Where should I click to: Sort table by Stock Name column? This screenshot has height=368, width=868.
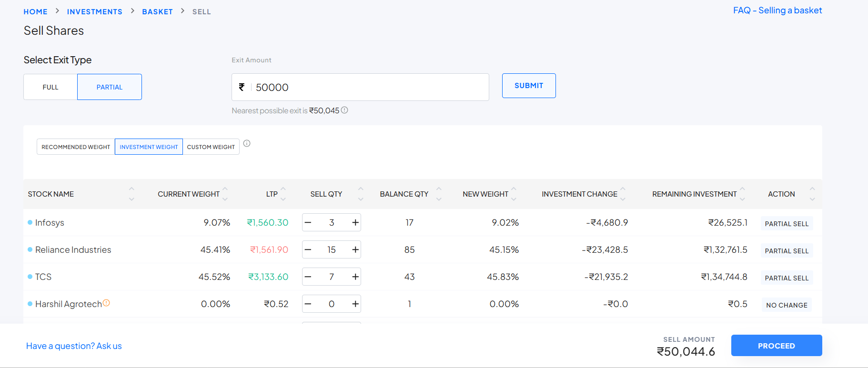tap(131, 194)
